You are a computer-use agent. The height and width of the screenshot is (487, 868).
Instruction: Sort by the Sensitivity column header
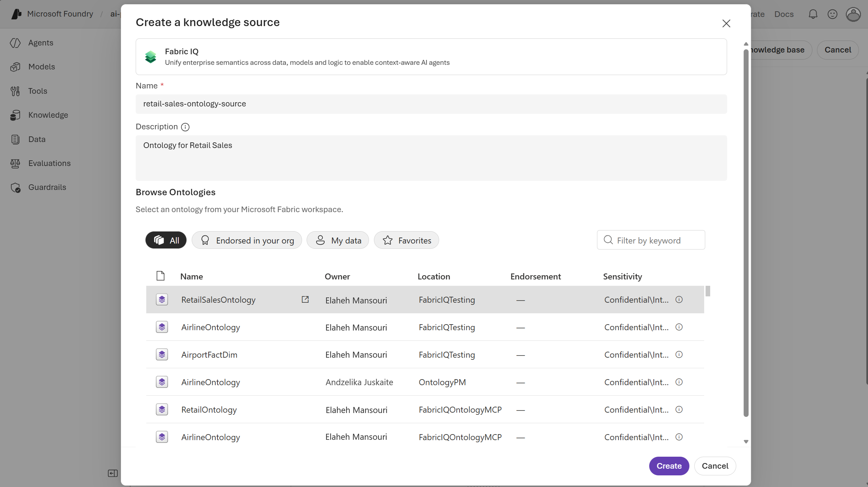(x=622, y=277)
